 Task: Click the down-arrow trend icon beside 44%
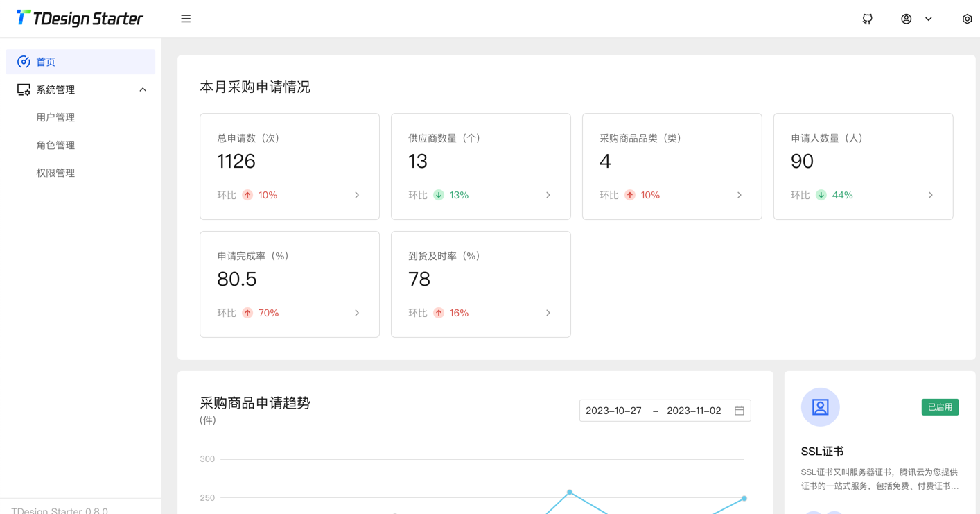[x=821, y=195]
